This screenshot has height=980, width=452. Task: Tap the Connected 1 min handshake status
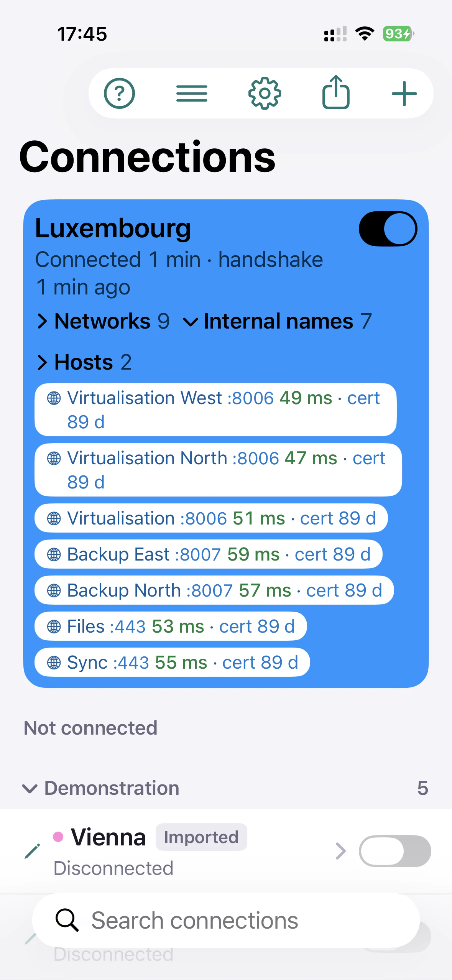click(179, 273)
